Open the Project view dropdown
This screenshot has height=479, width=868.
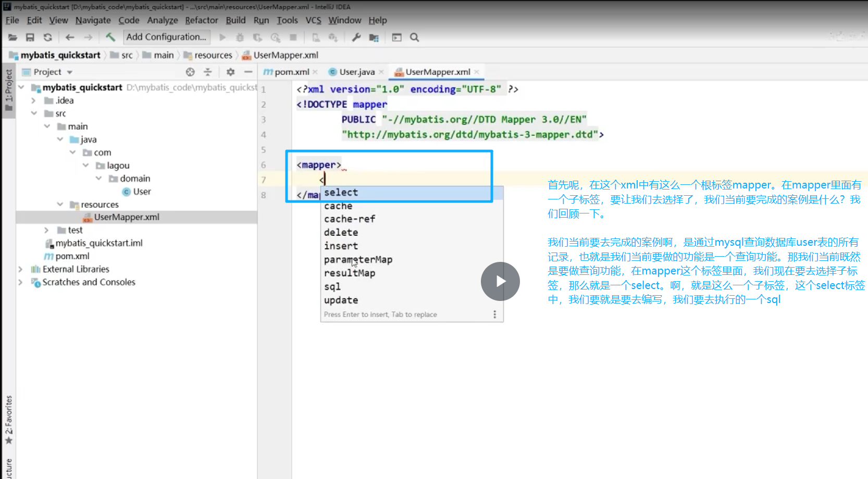coord(70,72)
